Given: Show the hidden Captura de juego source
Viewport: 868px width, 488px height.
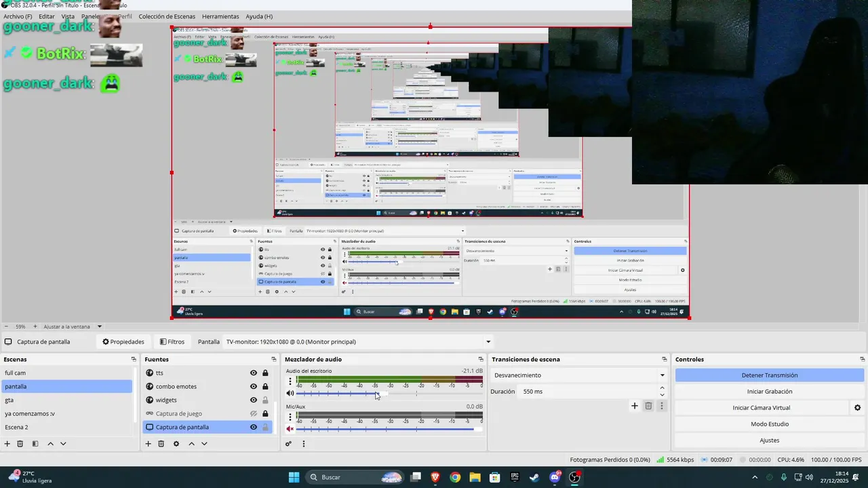Looking at the screenshot, I should pyautogui.click(x=254, y=413).
